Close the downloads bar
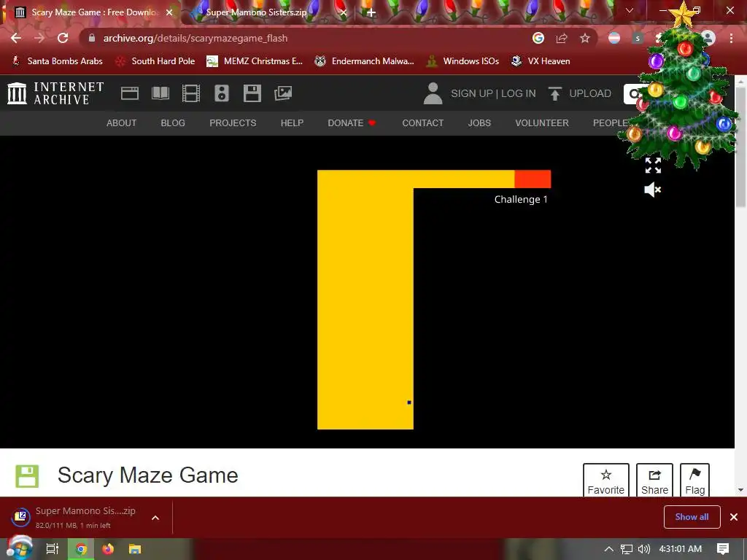The height and width of the screenshot is (560, 747). tap(734, 517)
